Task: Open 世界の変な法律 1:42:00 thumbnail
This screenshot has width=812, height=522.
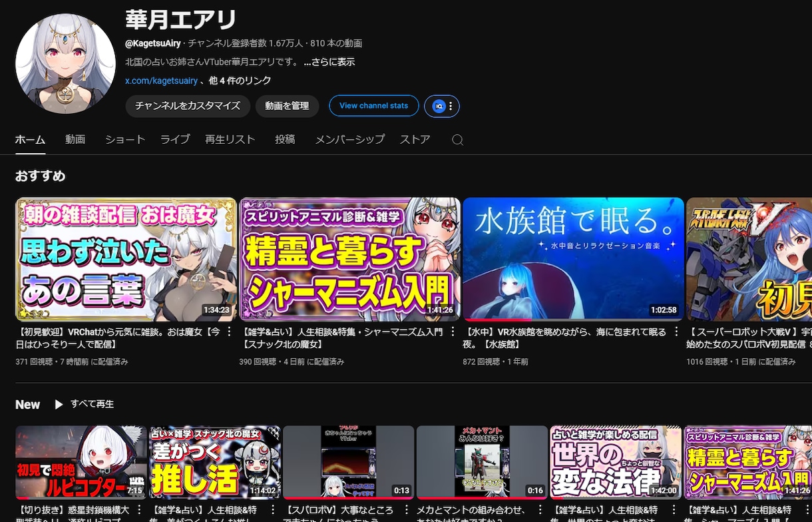Action: click(616, 463)
